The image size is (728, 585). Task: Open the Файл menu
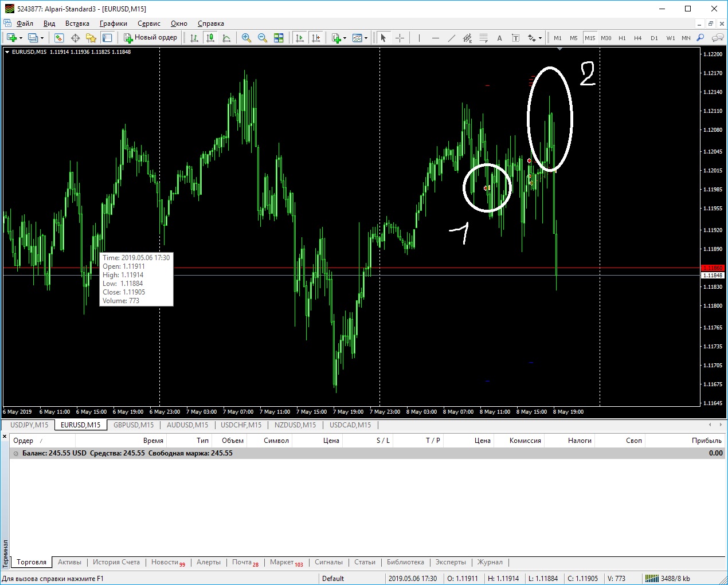point(25,23)
